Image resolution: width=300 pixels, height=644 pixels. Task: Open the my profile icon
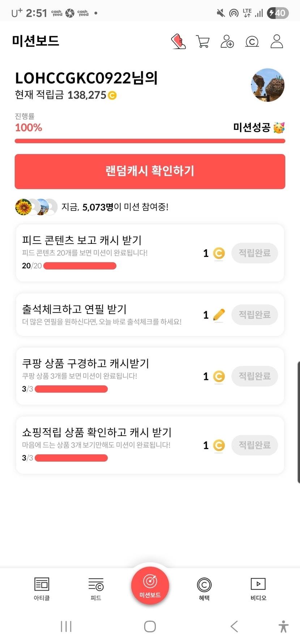pos(277,42)
